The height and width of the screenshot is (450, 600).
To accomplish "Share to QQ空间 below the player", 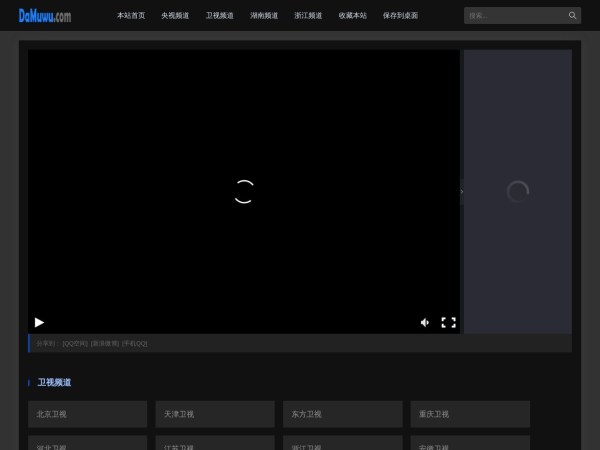I will coord(75,343).
